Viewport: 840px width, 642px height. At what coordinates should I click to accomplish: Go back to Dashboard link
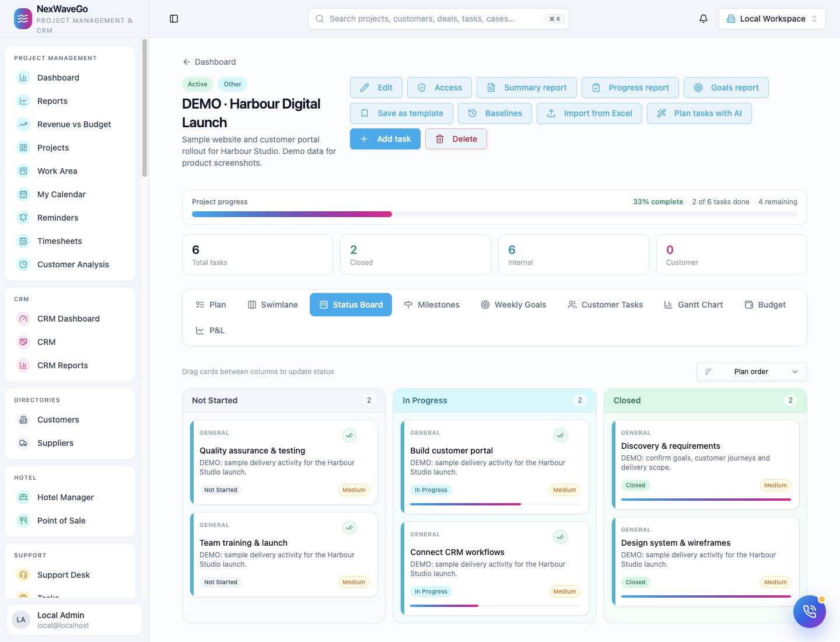click(209, 62)
